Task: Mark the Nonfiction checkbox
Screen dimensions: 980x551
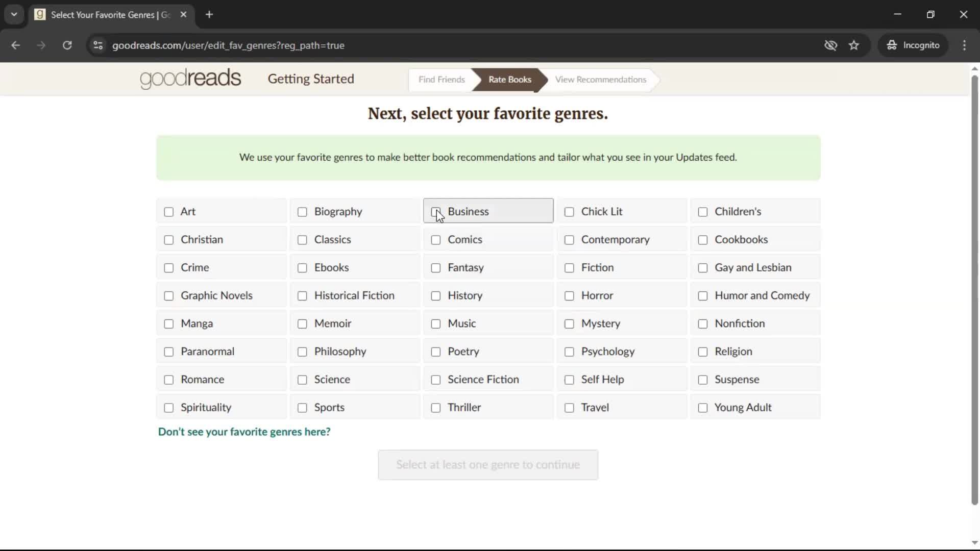Action: [703, 324]
